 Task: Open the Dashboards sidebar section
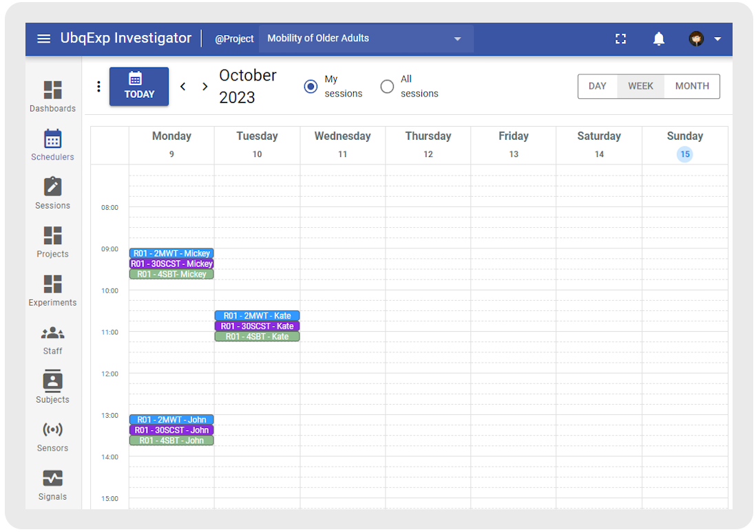pos(52,96)
